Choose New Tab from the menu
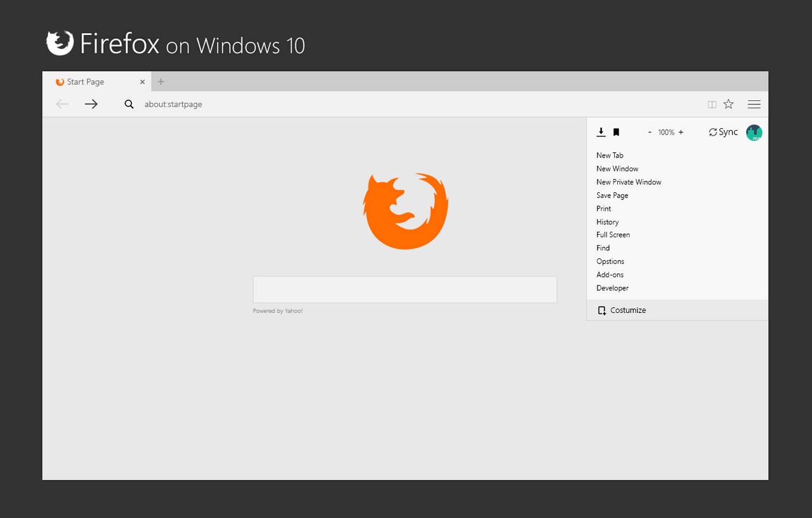 click(x=610, y=156)
